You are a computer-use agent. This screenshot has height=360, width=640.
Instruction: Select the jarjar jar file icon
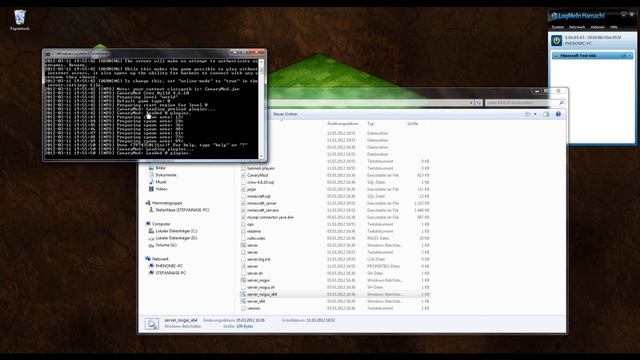pos(243,189)
